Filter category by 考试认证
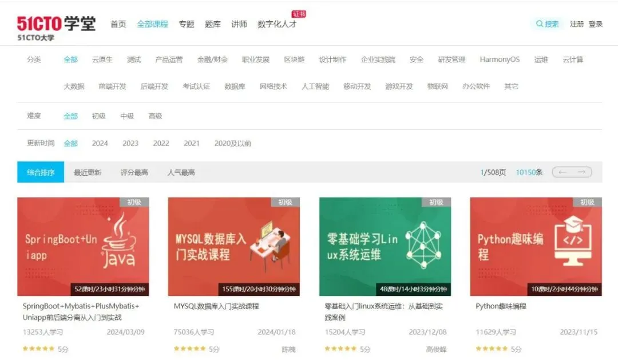The image size is (618, 364). click(196, 86)
